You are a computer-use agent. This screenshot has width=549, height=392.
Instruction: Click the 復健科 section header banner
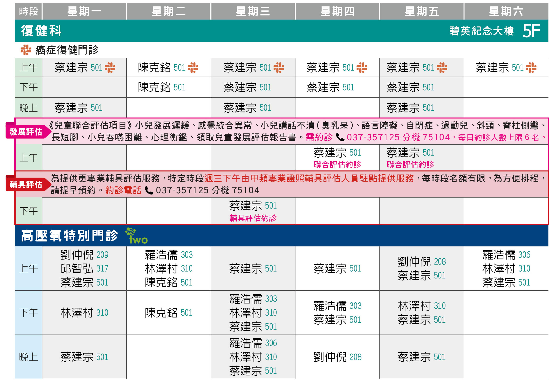(42, 31)
